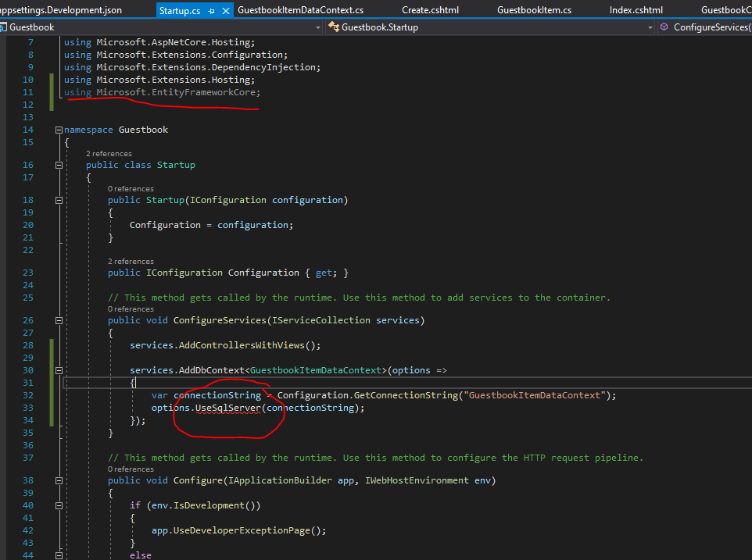
Task: Collapse the if env.IsDevelopment block
Action: pyautogui.click(x=59, y=505)
